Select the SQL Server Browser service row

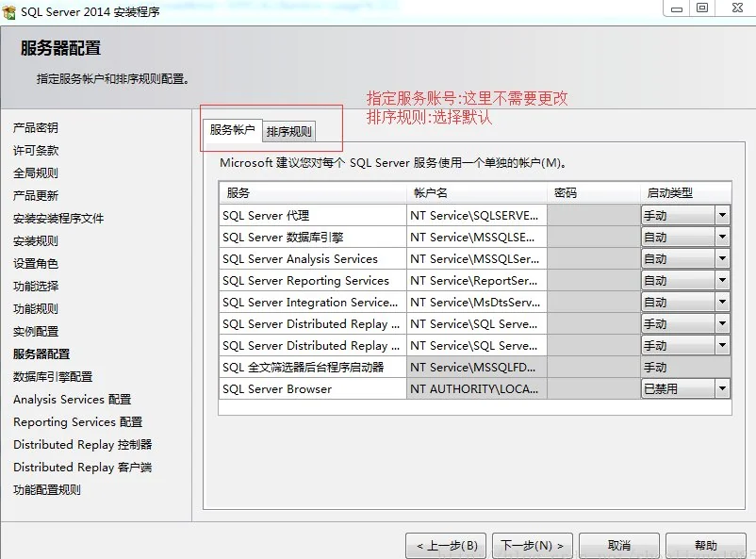pos(311,388)
